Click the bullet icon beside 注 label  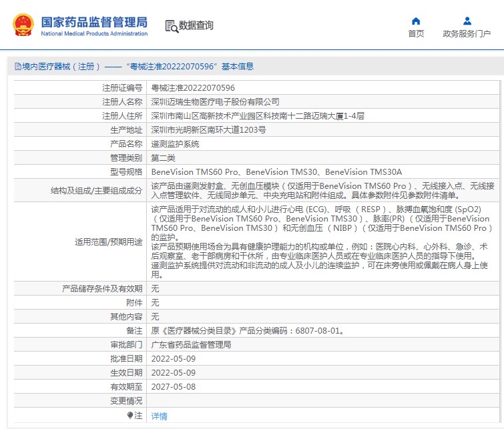point(130,416)
